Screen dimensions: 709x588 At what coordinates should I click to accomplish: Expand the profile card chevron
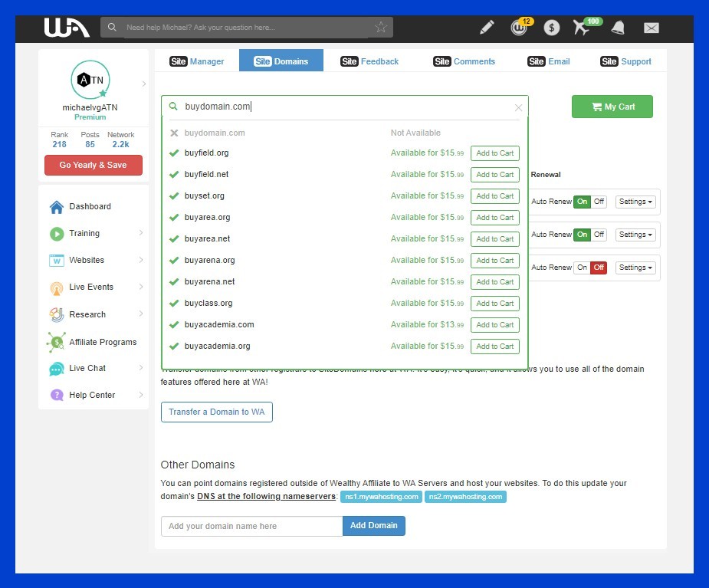coord(144,84)
